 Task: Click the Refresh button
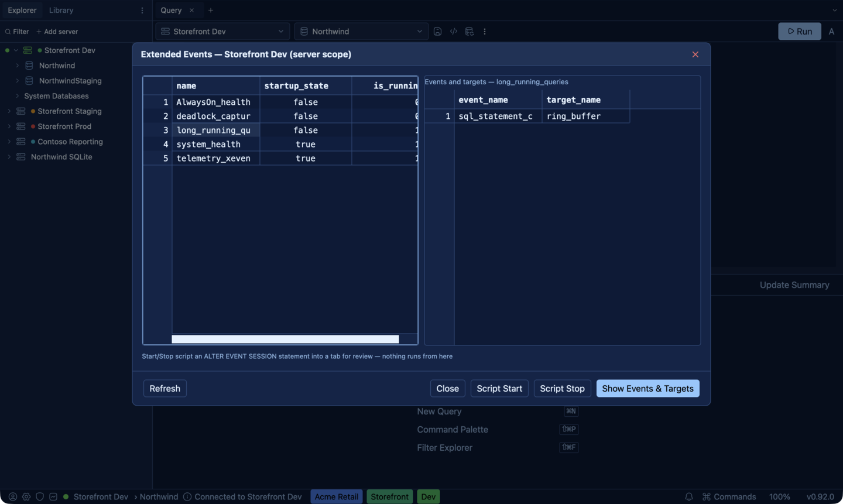tap(165, 389)
